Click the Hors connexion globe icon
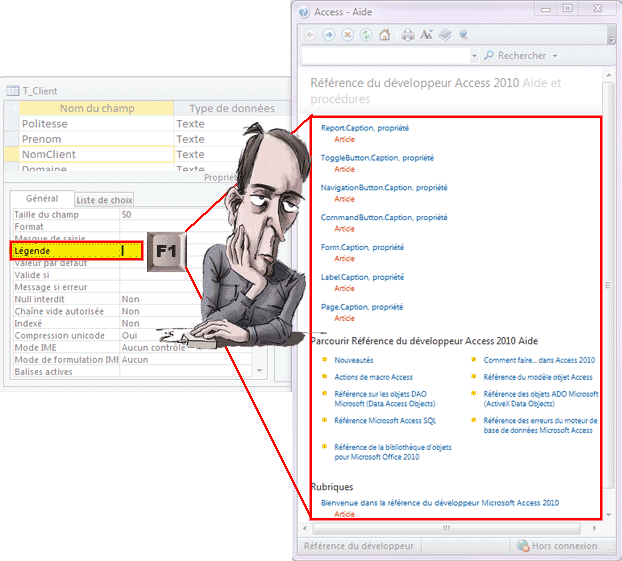Viewport: 622px width, 561px height. coord(523,546)
